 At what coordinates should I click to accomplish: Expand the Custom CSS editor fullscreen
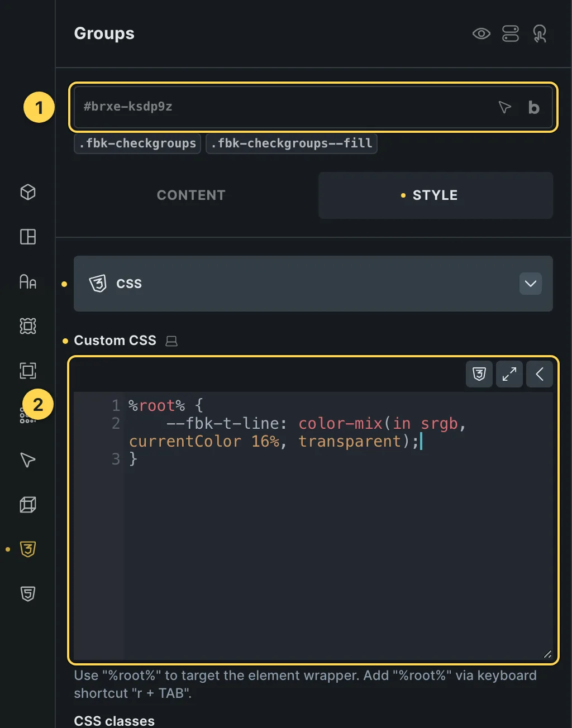509,374
